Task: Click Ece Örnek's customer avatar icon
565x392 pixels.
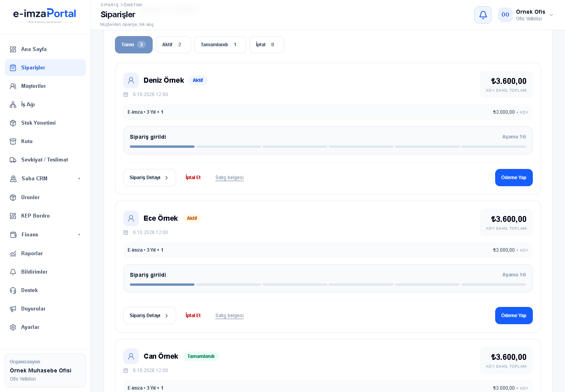Action: click(131, 218)
